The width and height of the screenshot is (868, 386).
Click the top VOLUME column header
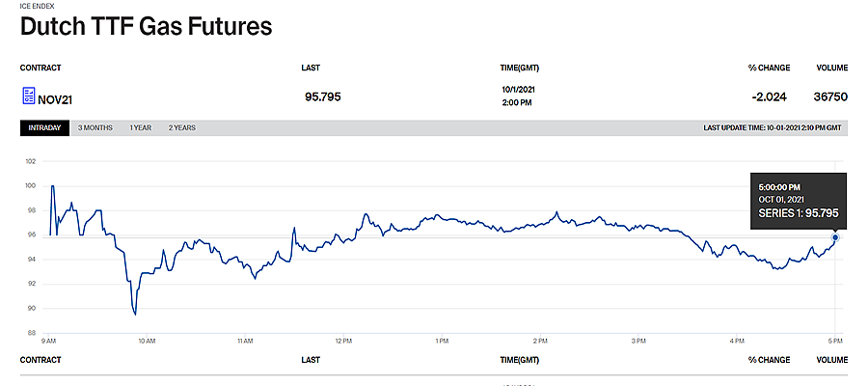click(x=832, y=69)
